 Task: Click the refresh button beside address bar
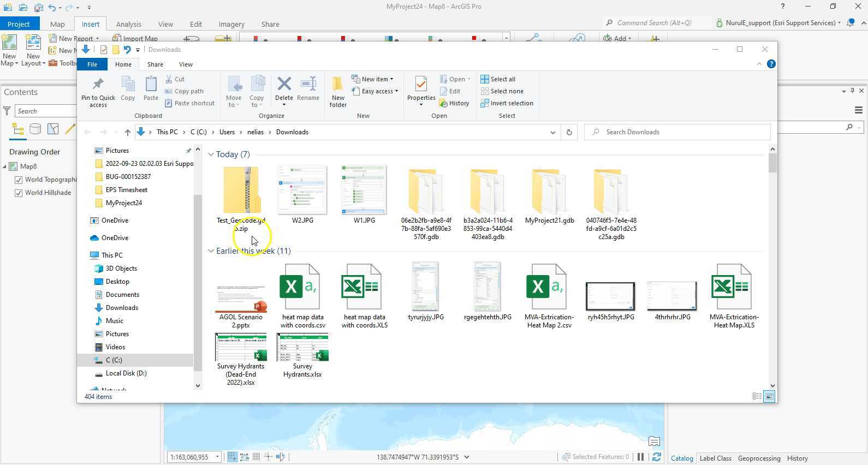coord(569,132)
